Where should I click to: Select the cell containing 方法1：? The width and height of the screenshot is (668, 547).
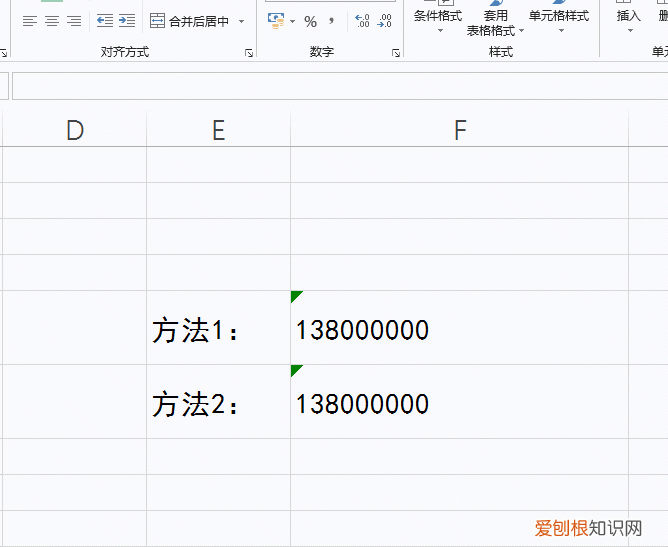click(219, 328)
